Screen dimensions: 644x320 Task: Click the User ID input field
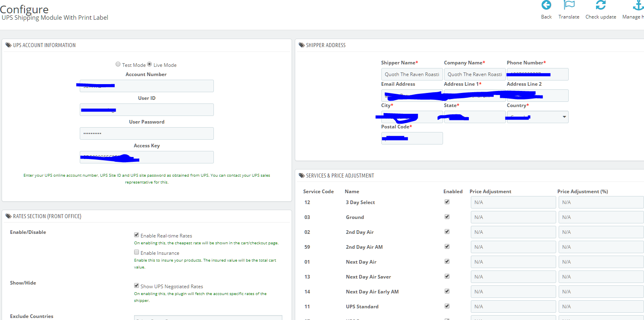coord(147,109)
